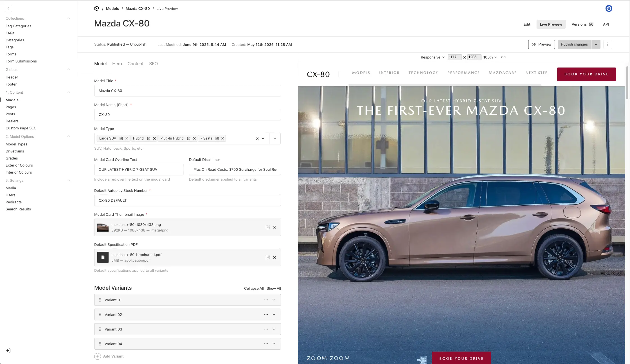Click the swap dimensions X between size fields
Viewport: 630px width, 364px height.
click(x=465, y=57)
